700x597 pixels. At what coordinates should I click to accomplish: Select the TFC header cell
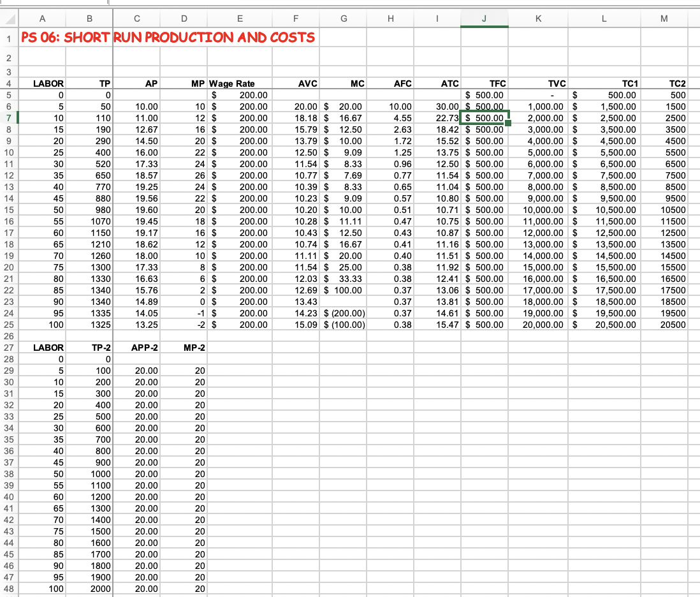485,84
